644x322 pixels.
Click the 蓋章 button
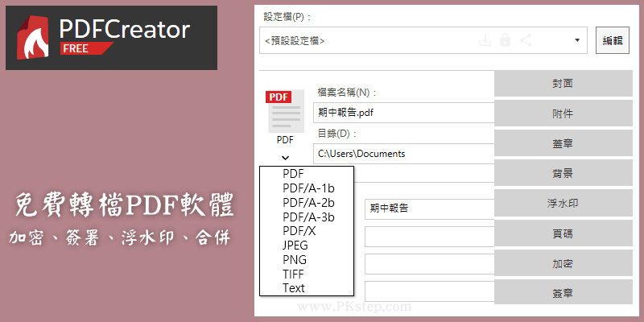tap(563, 143)
